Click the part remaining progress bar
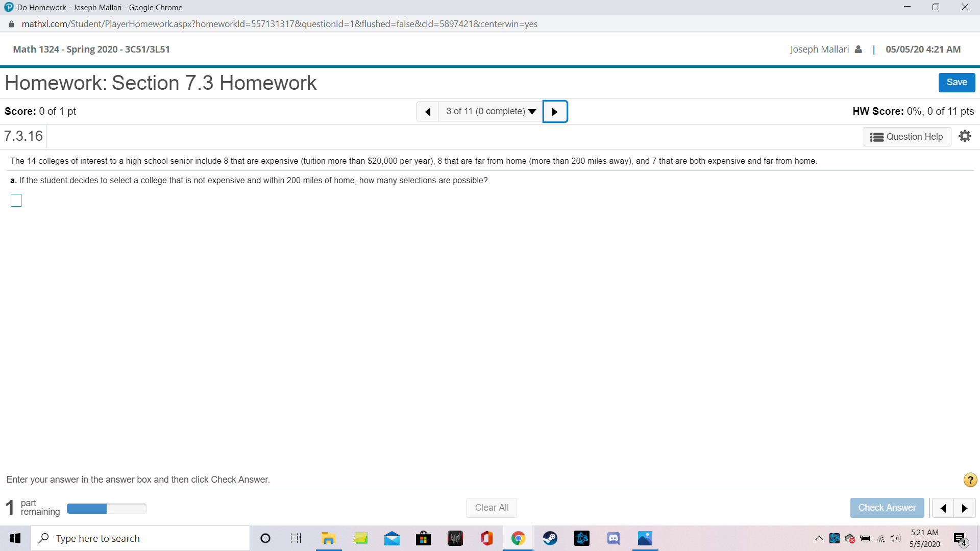980x551 pixels. [106, 509]
